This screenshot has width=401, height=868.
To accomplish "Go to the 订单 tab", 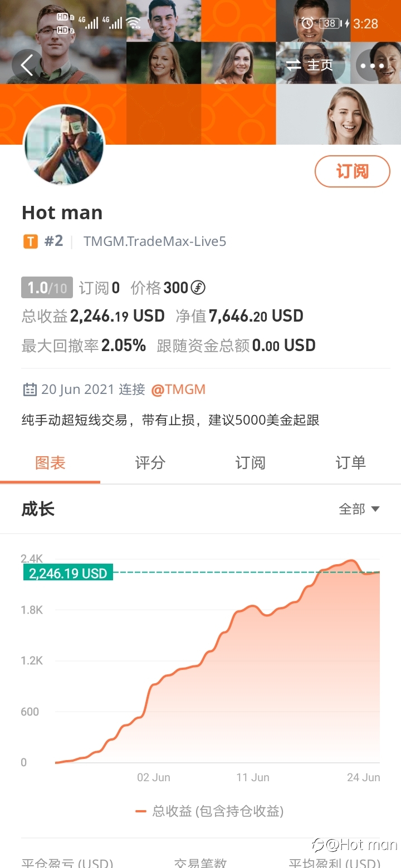I will click(x=351, y=463).
